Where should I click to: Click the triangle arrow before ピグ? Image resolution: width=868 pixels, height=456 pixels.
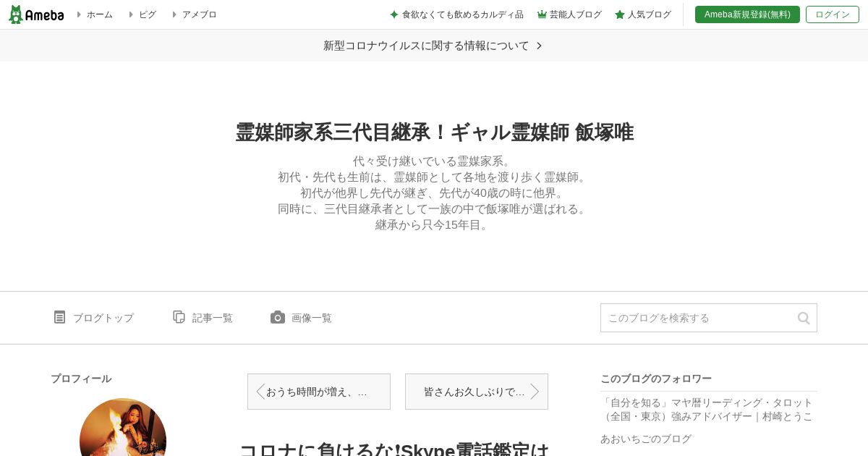pos(132,14)
